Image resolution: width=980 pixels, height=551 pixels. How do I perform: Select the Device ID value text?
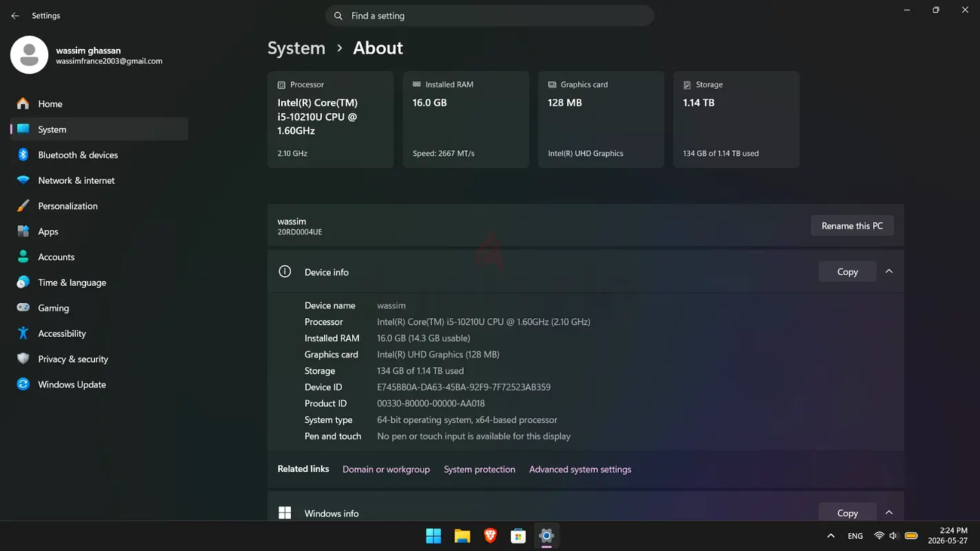coord(464,387)
